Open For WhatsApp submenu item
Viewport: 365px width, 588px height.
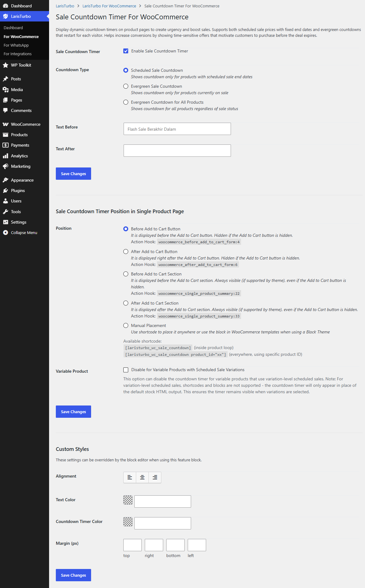[x=16, y=45]
